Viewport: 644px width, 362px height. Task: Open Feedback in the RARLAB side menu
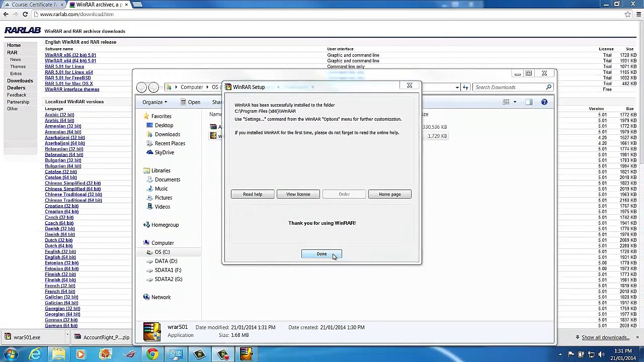point(17,95)
